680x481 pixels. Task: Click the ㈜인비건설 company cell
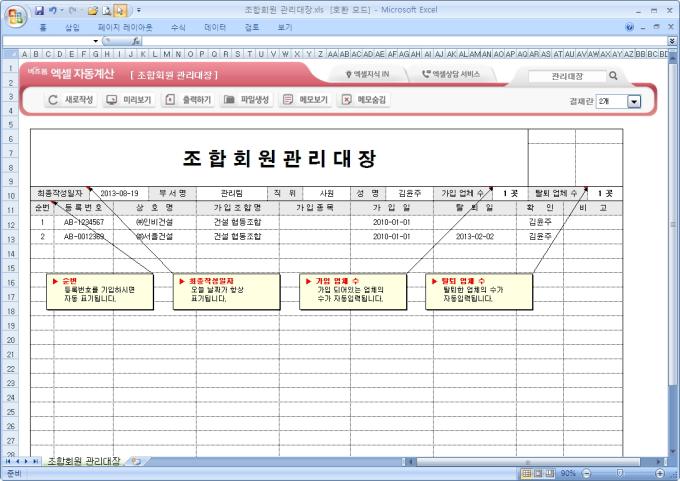click(x=155, y=222)
